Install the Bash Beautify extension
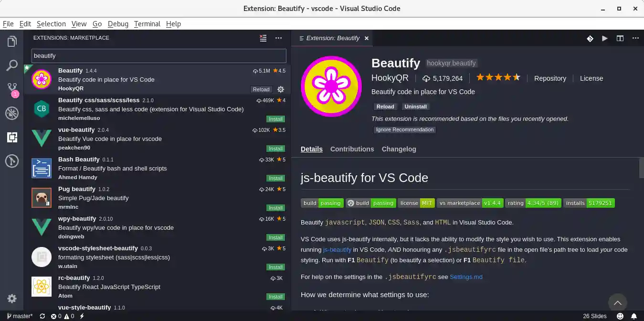644x321 pixels. click(x=275, y=178)
